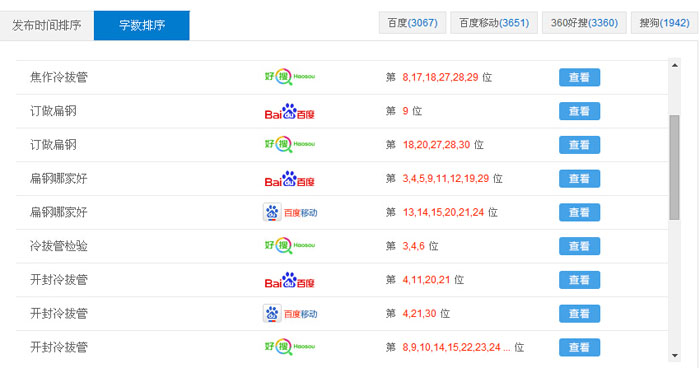Click ranking 13,14,15,20,21,24
Screen dimensions: 700x368
tap(443, 212)
